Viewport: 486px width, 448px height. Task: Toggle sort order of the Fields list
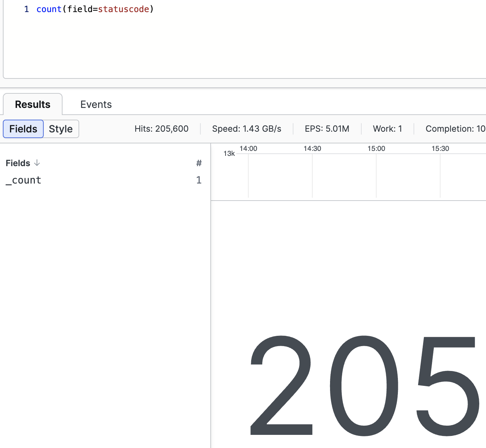[x=37, y=163]
